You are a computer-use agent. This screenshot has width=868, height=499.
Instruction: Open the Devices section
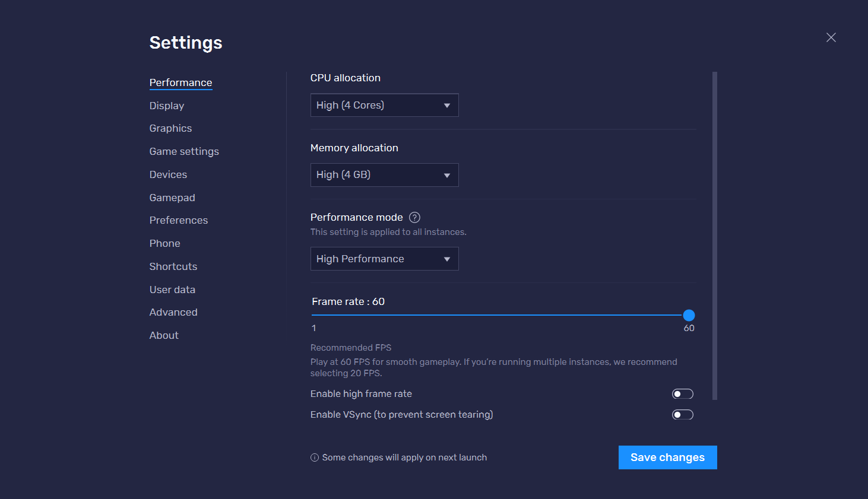[x=168, y=174]
